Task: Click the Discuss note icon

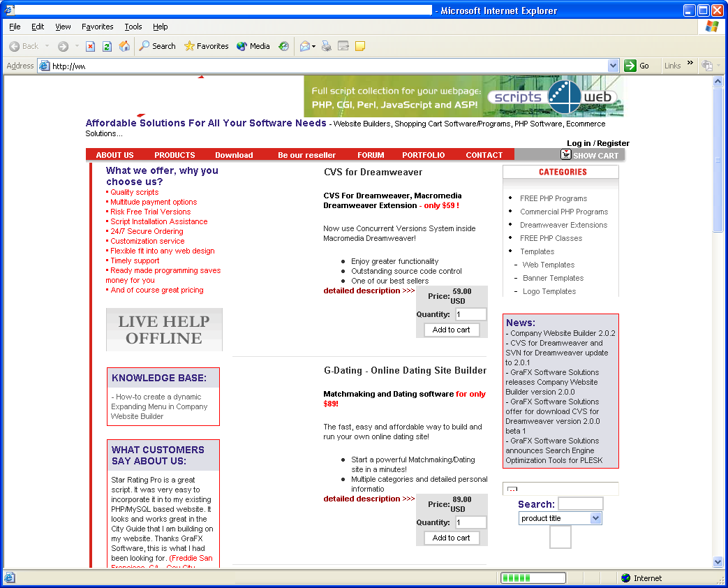Action: (x=360, y=46)
